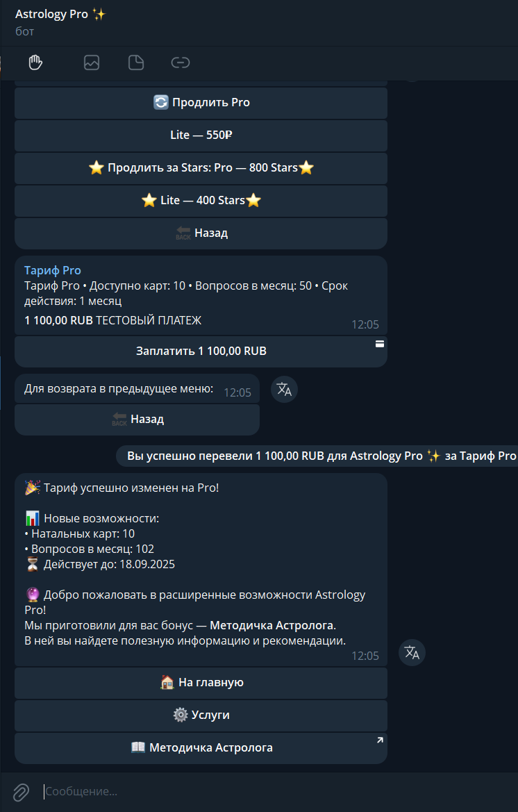This screenshot has height=812, width=518.
Task: Click the paperclip attach icon
Action: coord(21,792)
